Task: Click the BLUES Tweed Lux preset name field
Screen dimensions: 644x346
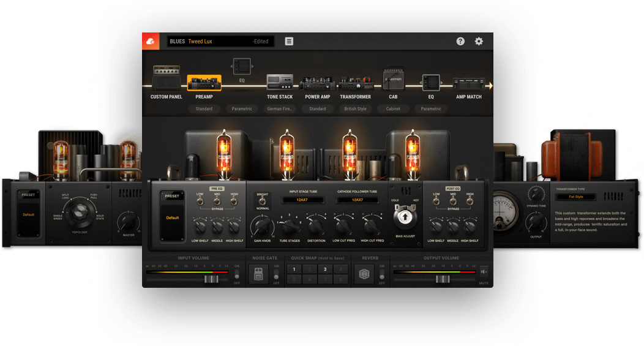Action: [x=220, y=42]
